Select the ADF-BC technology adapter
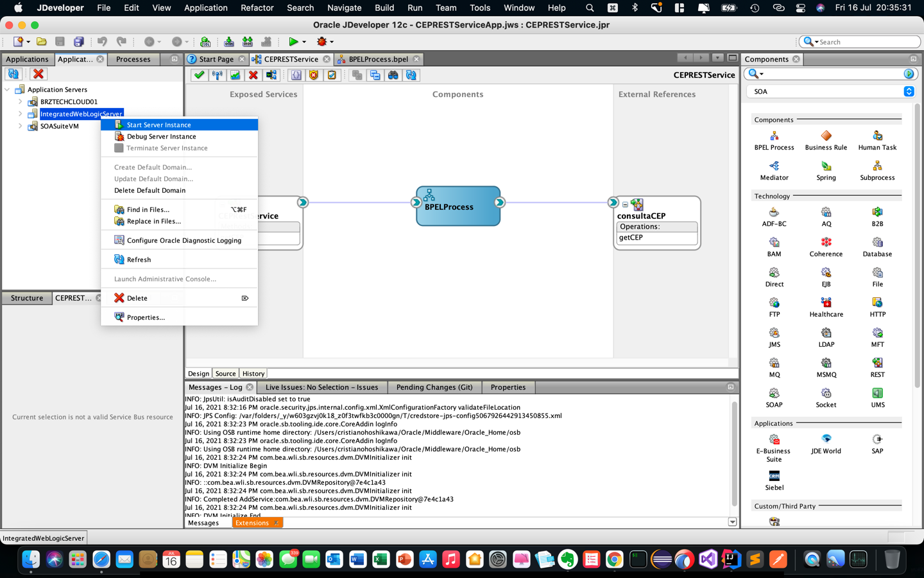924x578 pixels. tap(774, 212)
